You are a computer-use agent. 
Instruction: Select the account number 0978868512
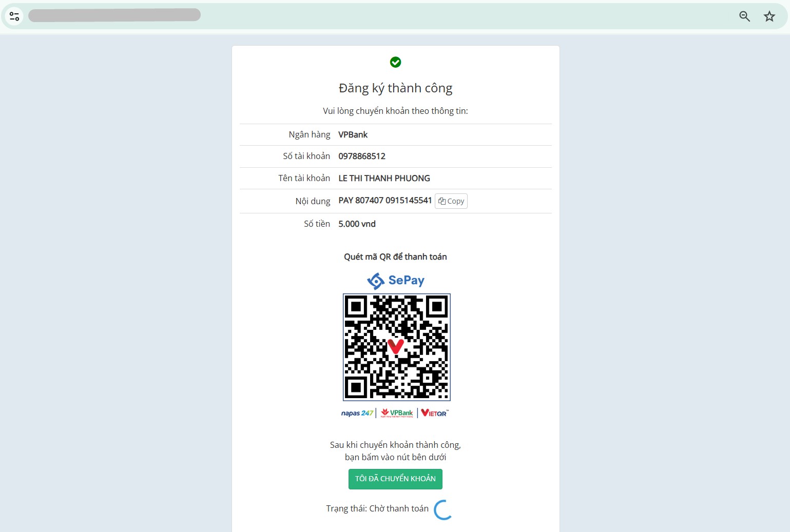point(362,156)
